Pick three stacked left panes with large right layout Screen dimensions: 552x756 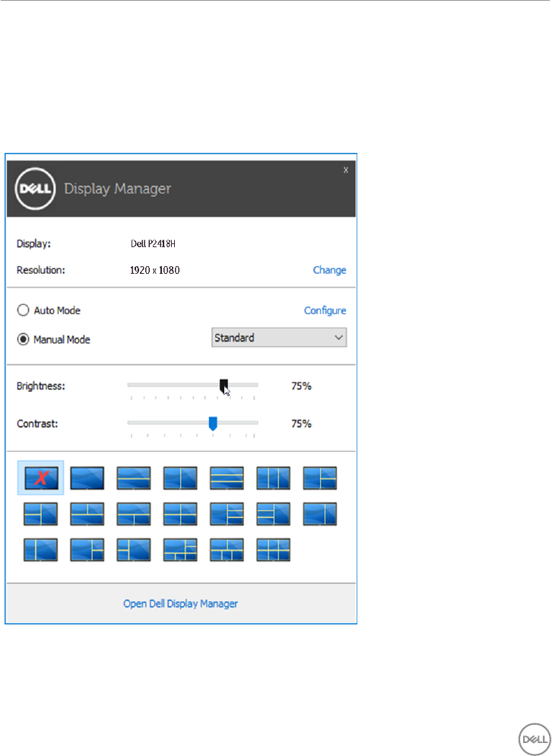click(274, 514)
